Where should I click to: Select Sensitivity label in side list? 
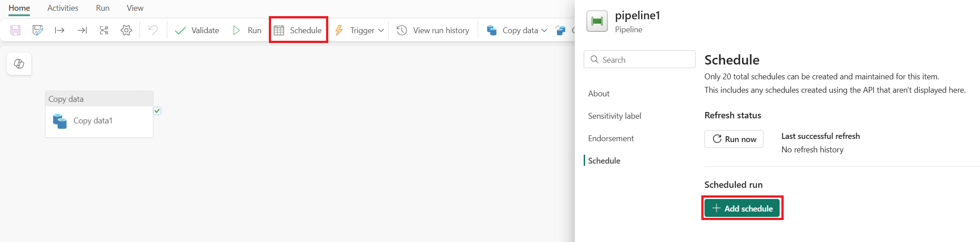click(x=614, y=116)
